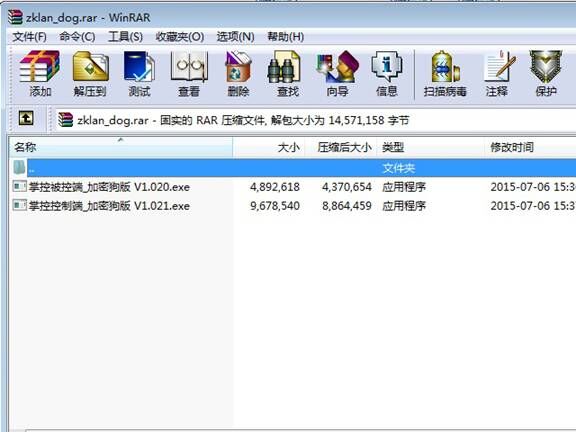Click the archive icon in the address bar
Screen dimensions: 576x432
[65, 120]
